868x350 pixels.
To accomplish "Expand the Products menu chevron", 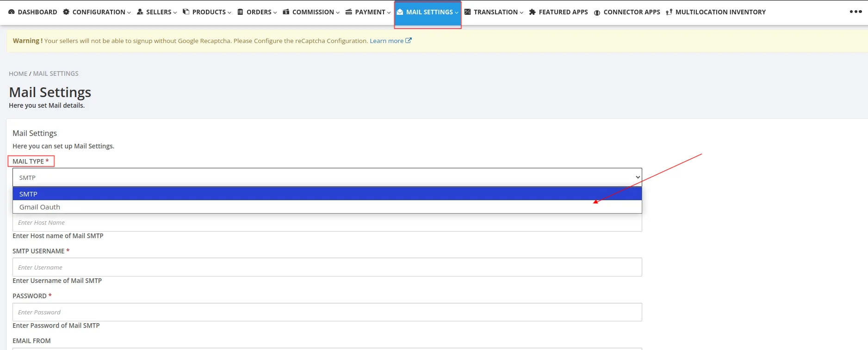I will click(x=229, y=12).
